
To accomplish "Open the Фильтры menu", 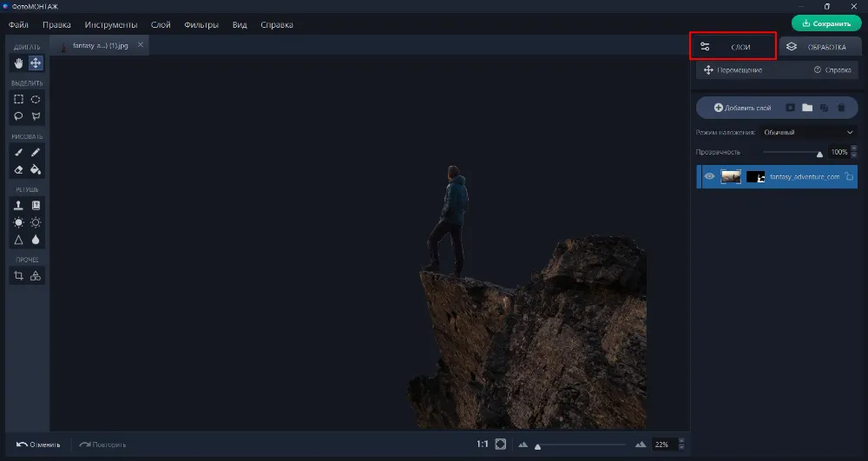I will click(201, 24).
